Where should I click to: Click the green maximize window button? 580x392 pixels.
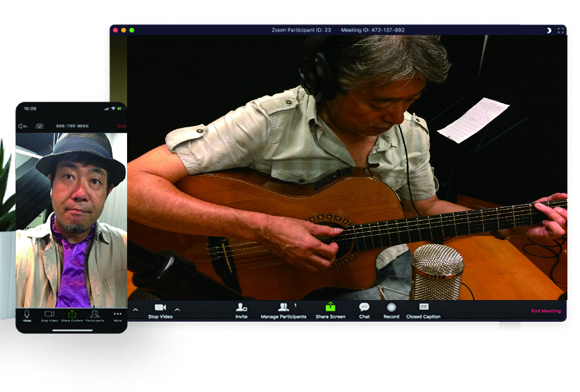132,30
